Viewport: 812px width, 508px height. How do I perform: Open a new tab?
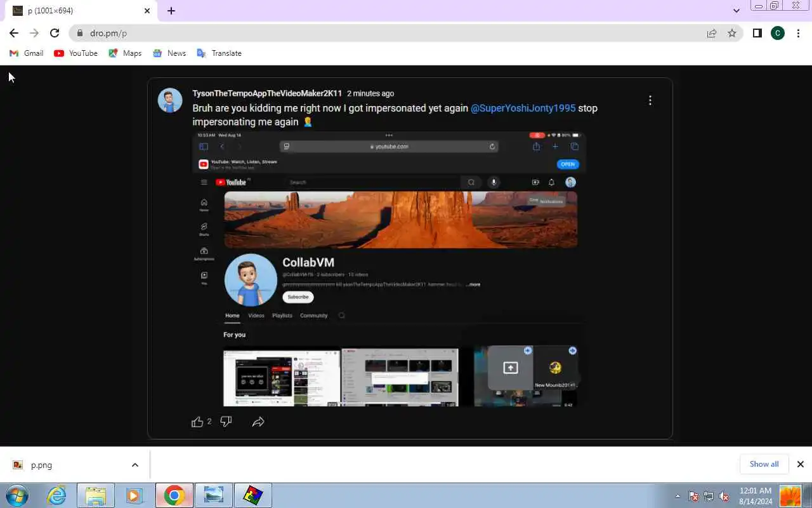[171, 11]
